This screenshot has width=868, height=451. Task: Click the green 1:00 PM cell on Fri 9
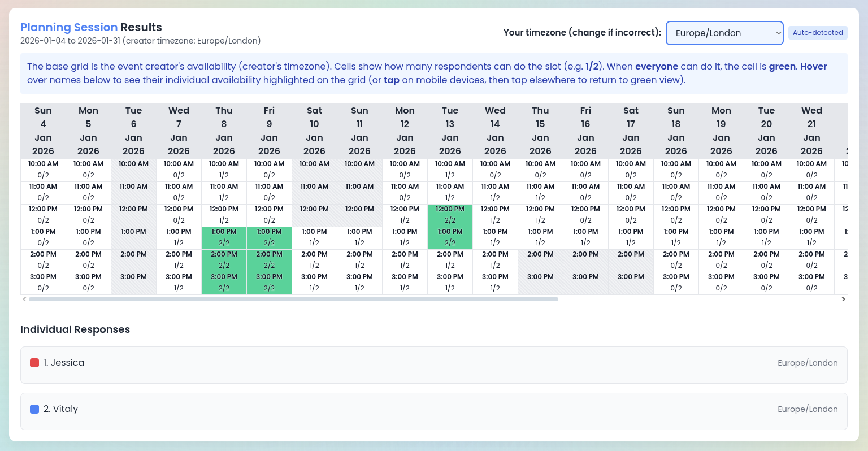[269, 238]
